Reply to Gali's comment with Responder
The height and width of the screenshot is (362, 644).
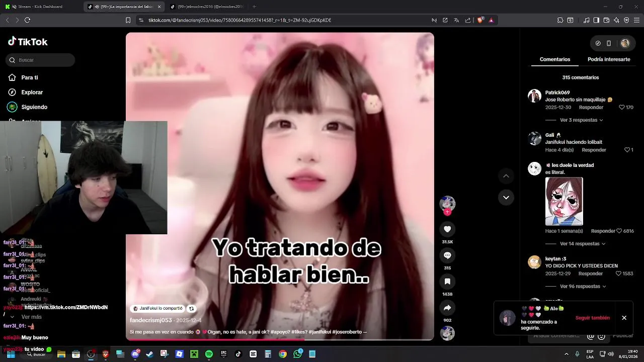coord(594,150)
